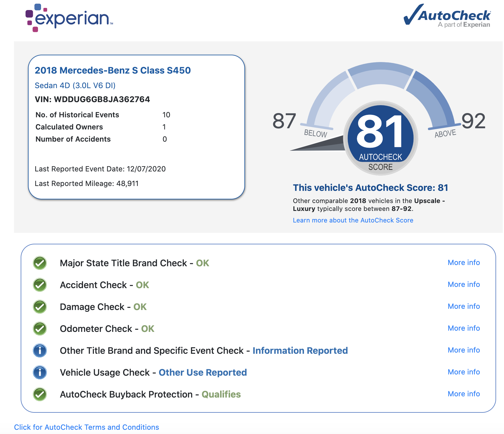The width and height of the screenshot is (504, 434).
Task: Open Click for AutoCheck Terms and Conditions
Action: tap(87, 427)
